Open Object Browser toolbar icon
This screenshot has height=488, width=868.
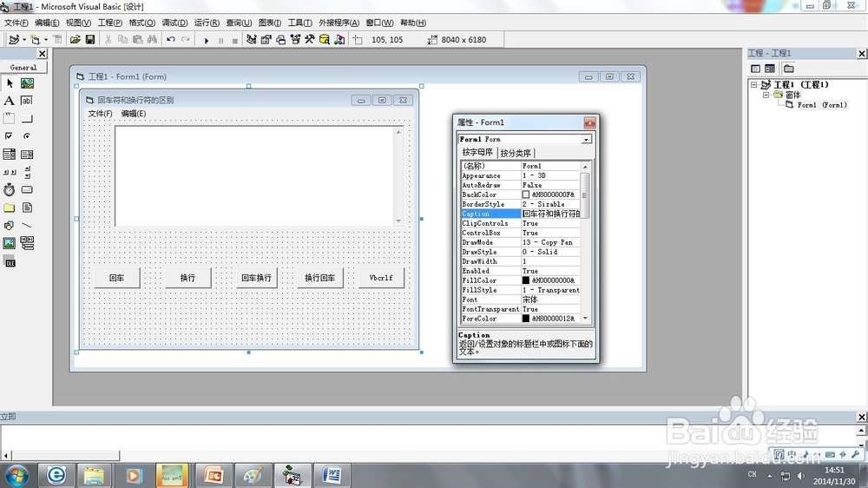pyautogui.click(x=295, y=39)
